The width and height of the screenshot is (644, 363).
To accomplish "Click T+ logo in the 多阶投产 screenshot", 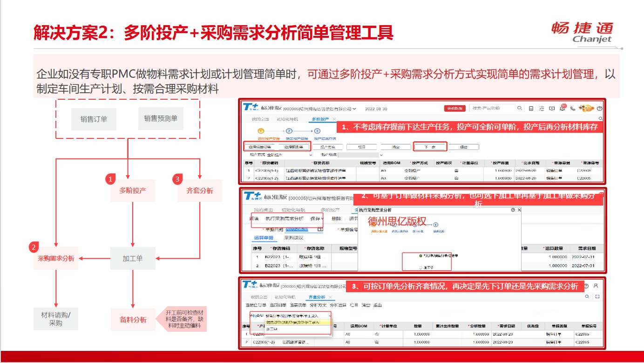I will (x=252, y=107).
